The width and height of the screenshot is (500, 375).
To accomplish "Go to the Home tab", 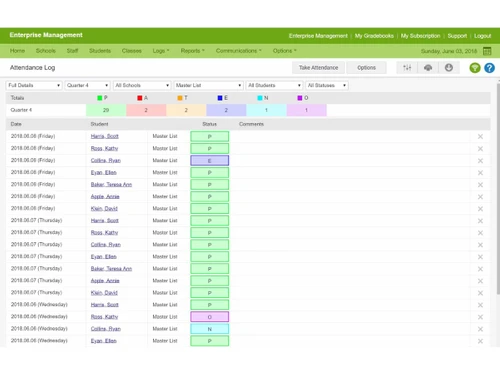I will pos(17,51).
